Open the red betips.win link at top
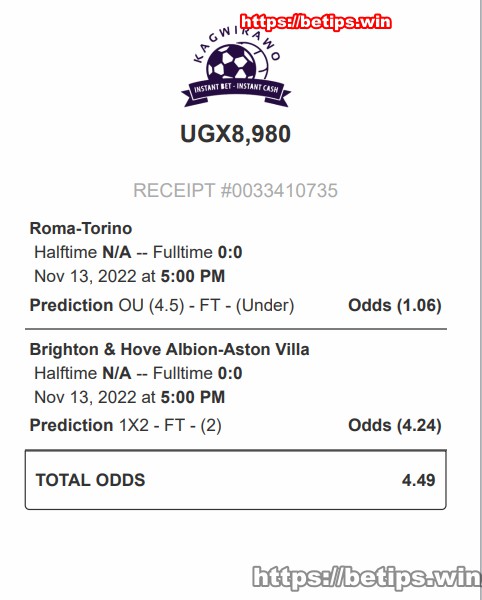482x600 pixels. 316,22
